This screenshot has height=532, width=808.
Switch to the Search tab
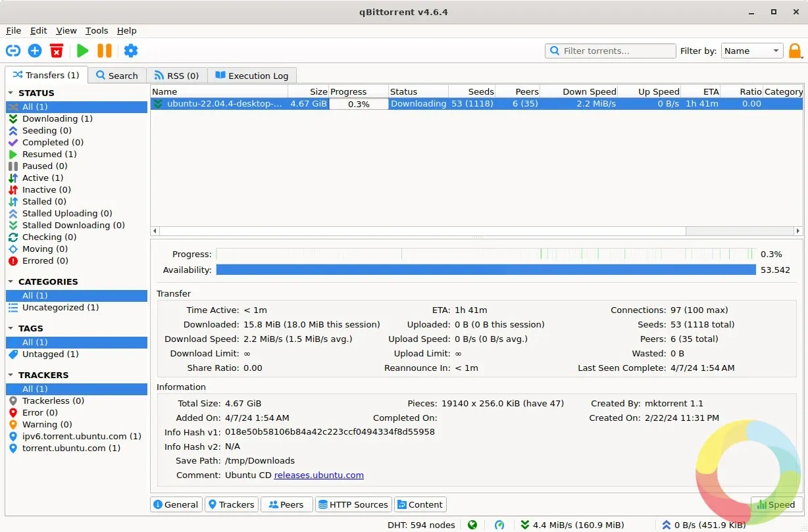coord(117,76)
